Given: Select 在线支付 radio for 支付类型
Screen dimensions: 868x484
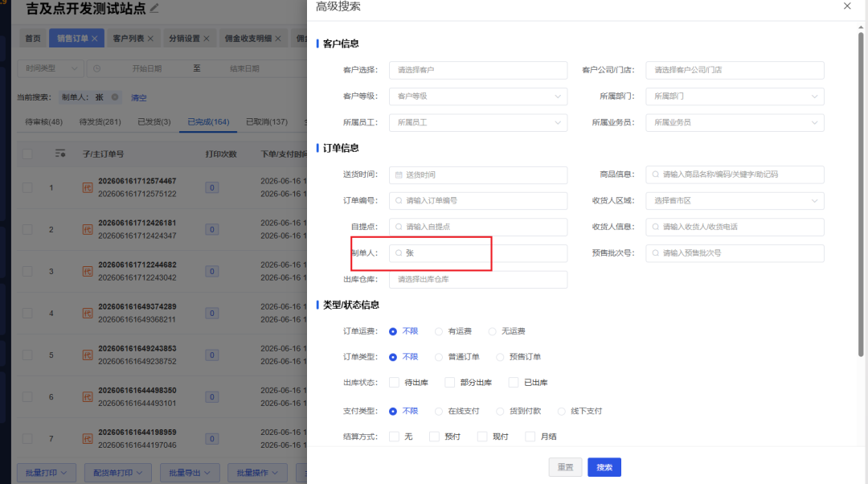Looking at the screenshot, I should tap(439, 412).
